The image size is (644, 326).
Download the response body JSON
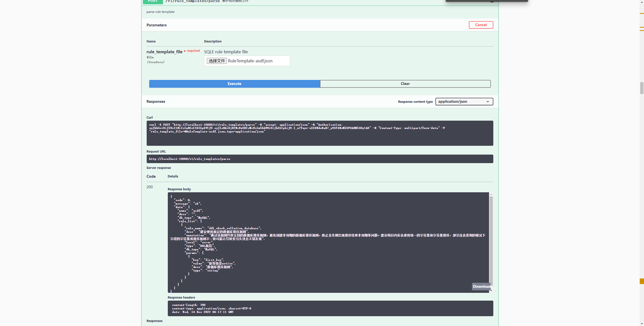click(481, 286)
